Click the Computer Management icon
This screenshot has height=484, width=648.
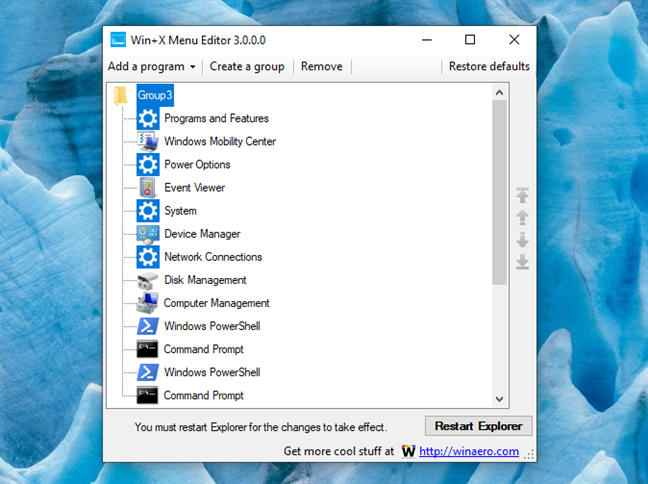[x=148, y=303]
